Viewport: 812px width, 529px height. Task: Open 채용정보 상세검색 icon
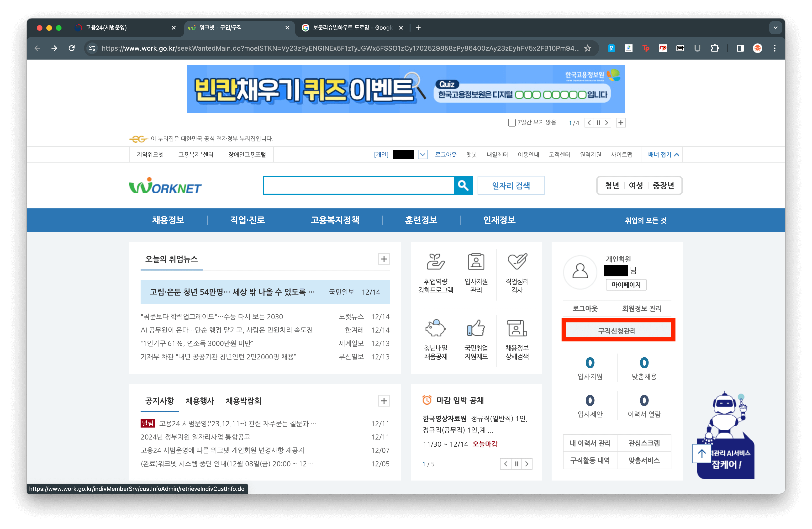click(x=517, y=328)
